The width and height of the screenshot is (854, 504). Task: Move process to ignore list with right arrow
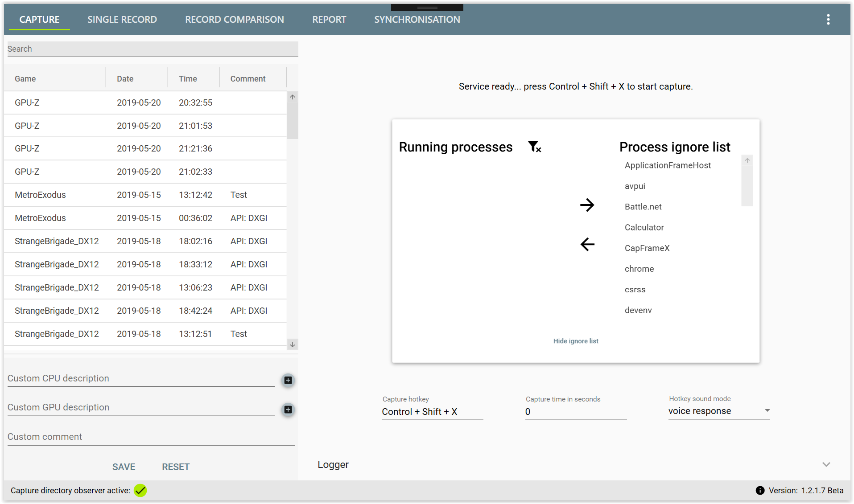587,205
